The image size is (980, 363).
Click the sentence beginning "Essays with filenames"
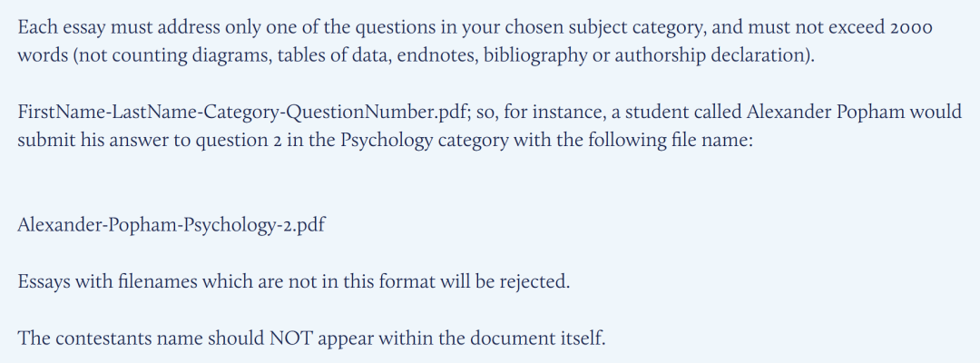tap(294, 281)
